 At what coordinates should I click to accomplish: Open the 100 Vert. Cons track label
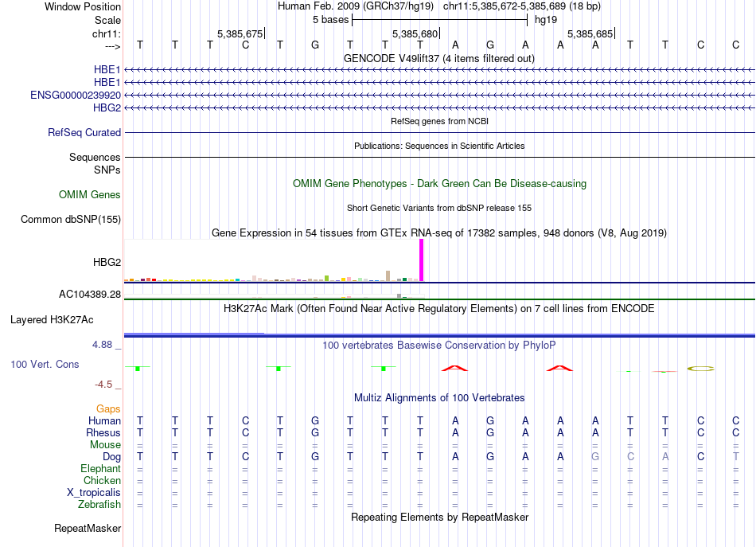pyautogui.click(x=45, y=364)
